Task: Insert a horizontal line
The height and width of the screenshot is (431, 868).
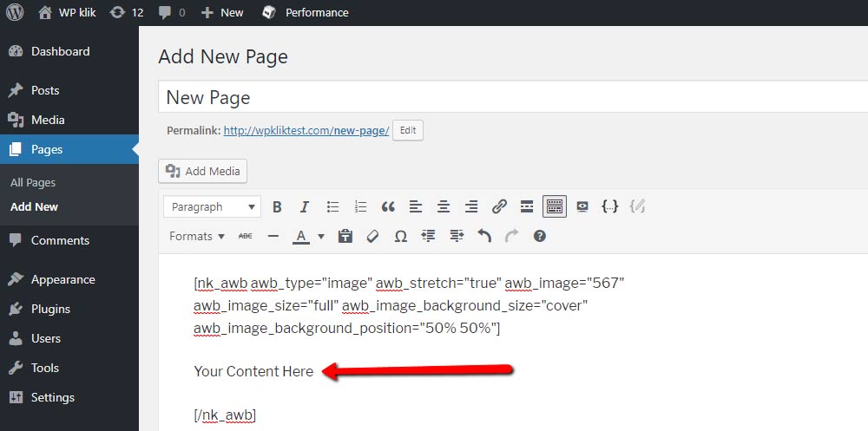Action: coord(273,236)
